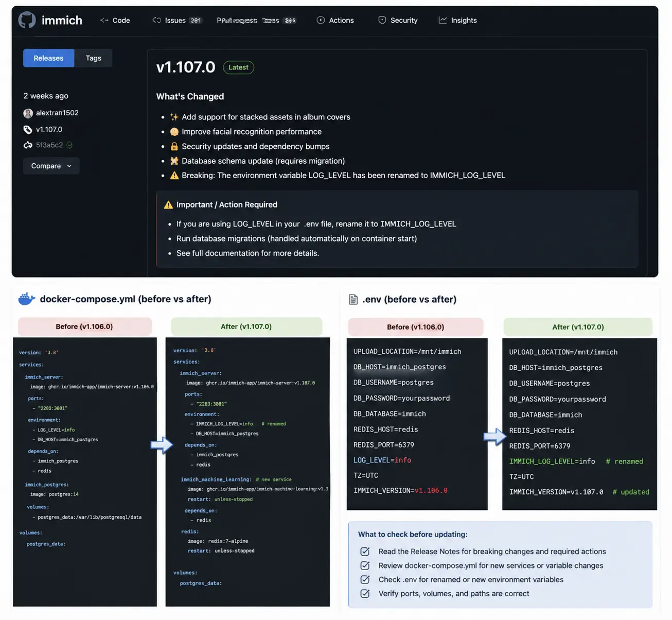This screenshot has width=672, height=620.
Task: Click 'IMMICH_VERSION=v1.107.0' in .env After
Action: coord(556,492)
